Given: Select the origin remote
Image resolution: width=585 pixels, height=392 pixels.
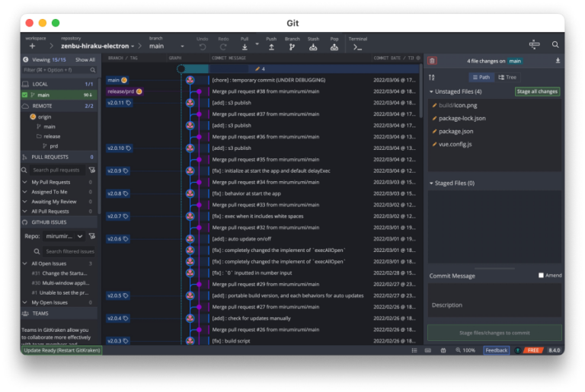Looking at the screenshot, I should (x=44, y=116).
